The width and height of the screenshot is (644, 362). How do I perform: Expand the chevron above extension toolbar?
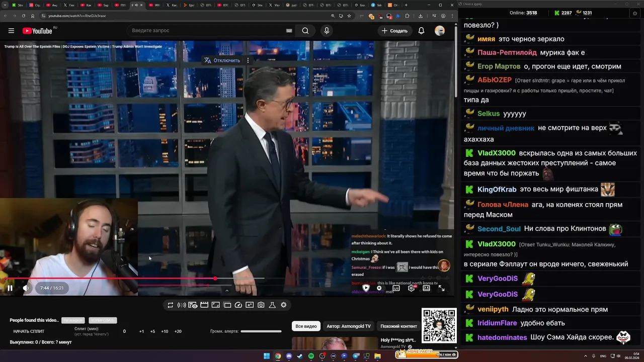(x=226, y=291)
